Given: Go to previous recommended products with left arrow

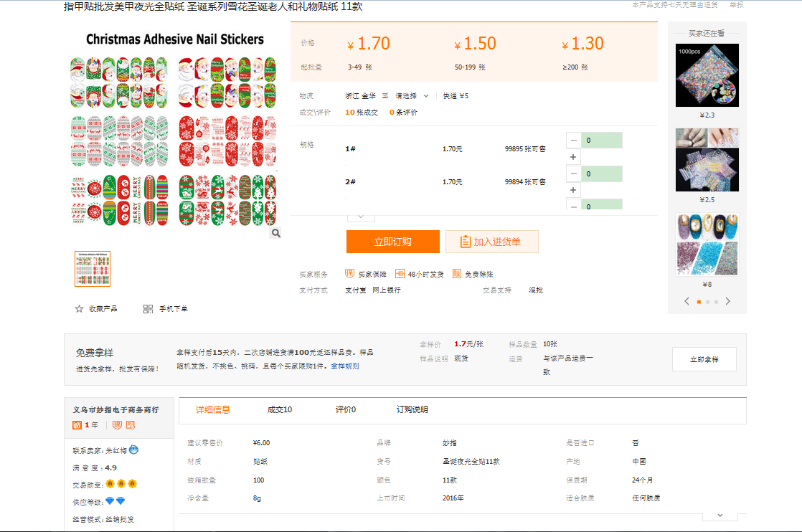Looking at the screenshot, I should tap(687, 301).
